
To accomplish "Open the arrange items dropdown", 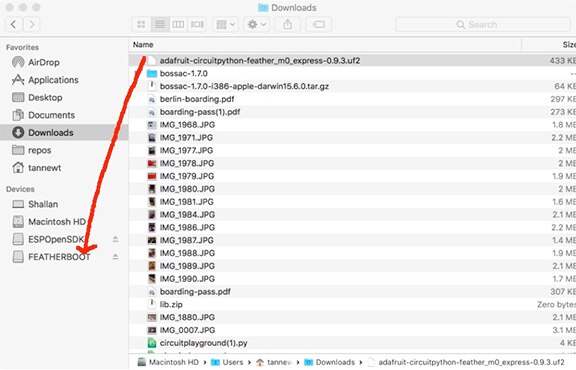I will coord(226,25).
